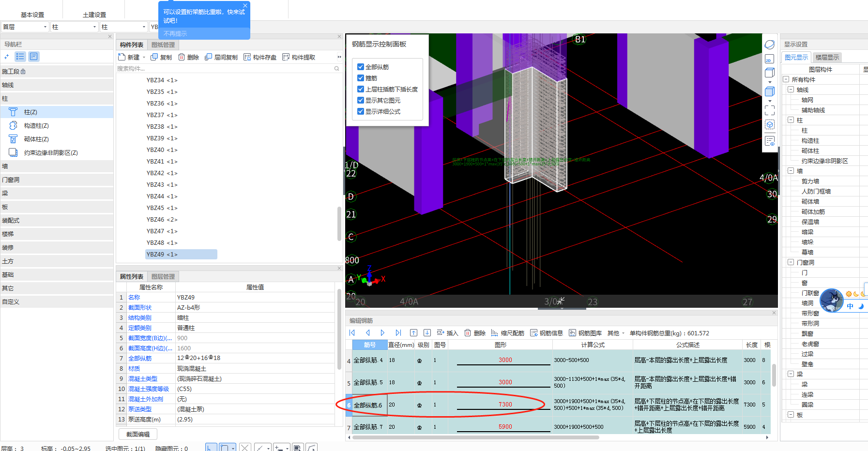Click the shaded cube display icon

tap(770, 91)
